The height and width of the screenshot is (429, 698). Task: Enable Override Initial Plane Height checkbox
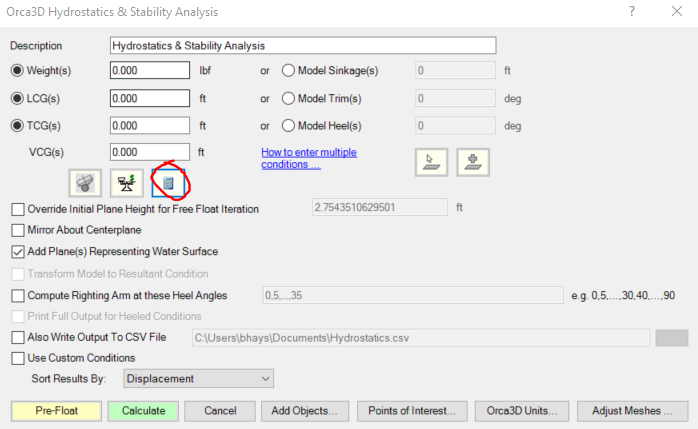18,209
